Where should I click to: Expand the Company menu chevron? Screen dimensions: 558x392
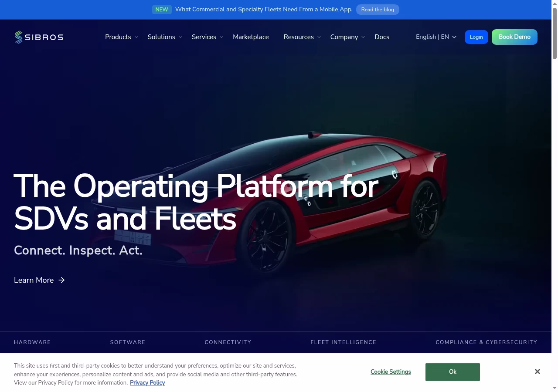tap(363, 37)
